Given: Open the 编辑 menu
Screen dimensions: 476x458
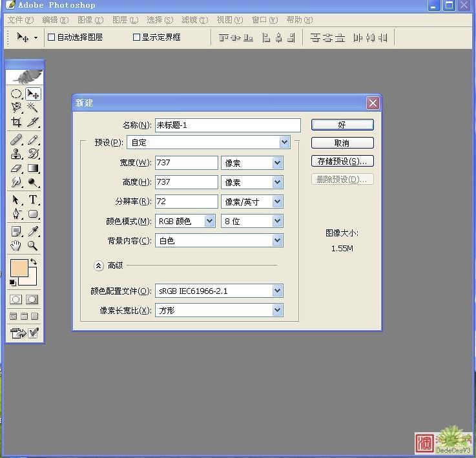Looking at the screenshot, I should click(x=56, y=20).
